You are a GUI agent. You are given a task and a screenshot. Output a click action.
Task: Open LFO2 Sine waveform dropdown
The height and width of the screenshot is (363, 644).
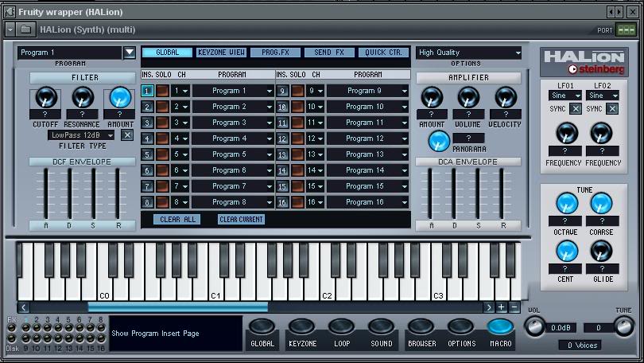click(x=602, y=96)
